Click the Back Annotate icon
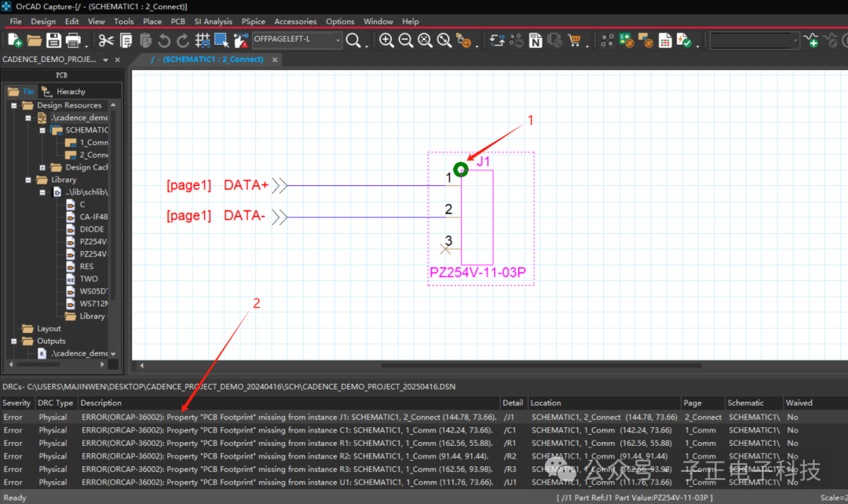The height and width of the screenshot is (504, 848). pyautogui.click(x=517, y=41)
